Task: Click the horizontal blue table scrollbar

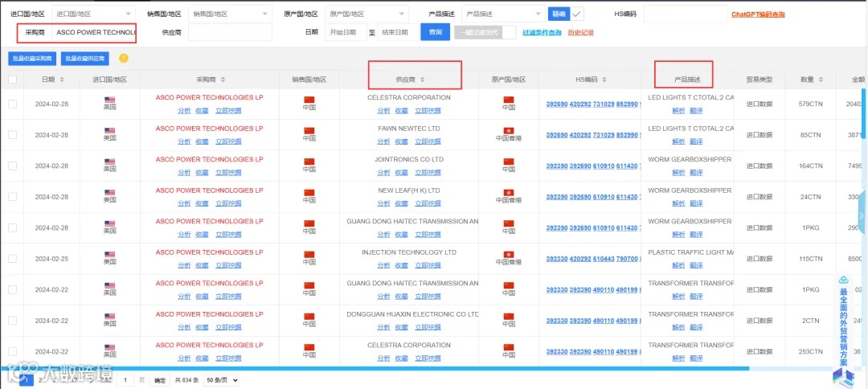Action: (x=375, y=368)
